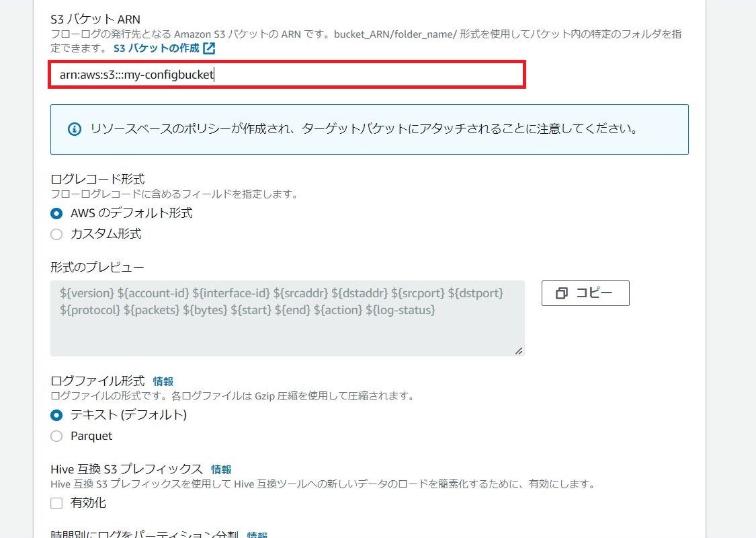Click the ログレコード形式 heading text

click(98, 179)
